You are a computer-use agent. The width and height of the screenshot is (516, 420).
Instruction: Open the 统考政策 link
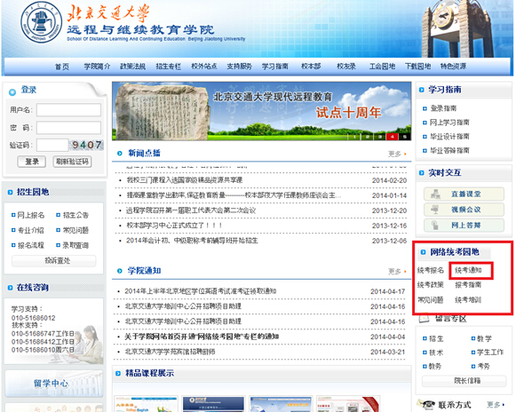click(x=431, y=285)
